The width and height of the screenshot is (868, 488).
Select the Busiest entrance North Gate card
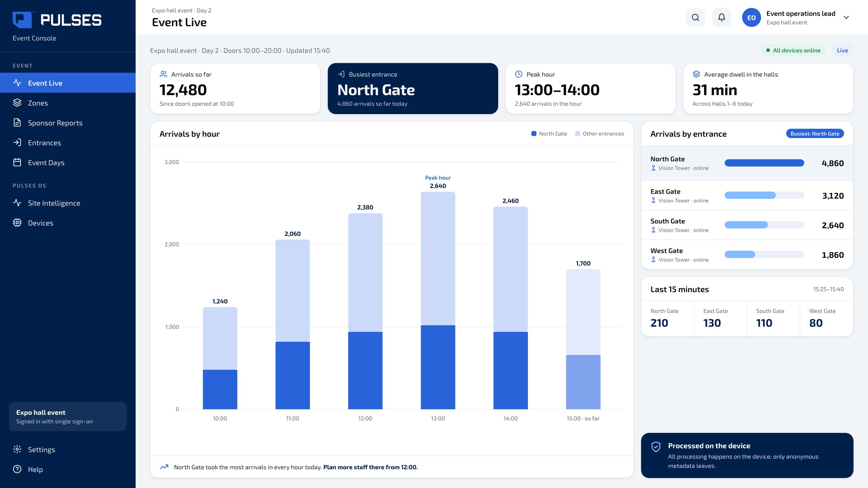pyautogui.click(x=413, y=89)
